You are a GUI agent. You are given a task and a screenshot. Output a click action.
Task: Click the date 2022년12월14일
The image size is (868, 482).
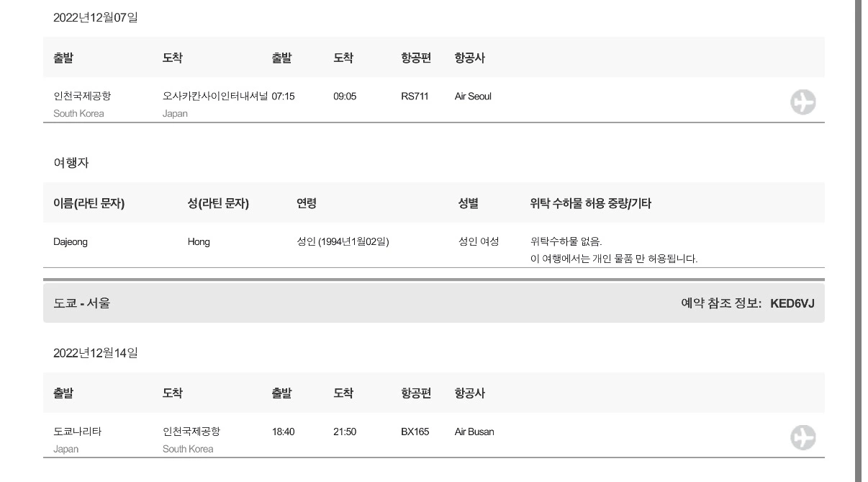point(96,353)
